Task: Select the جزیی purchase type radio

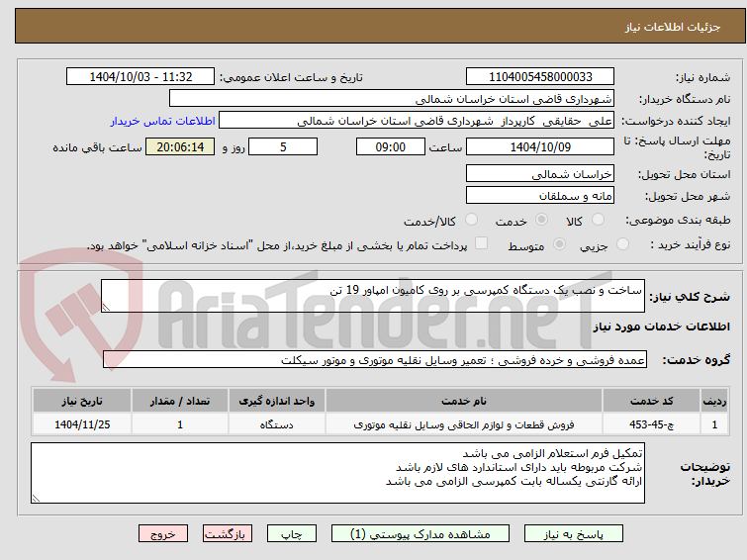Action: point(622,244)
